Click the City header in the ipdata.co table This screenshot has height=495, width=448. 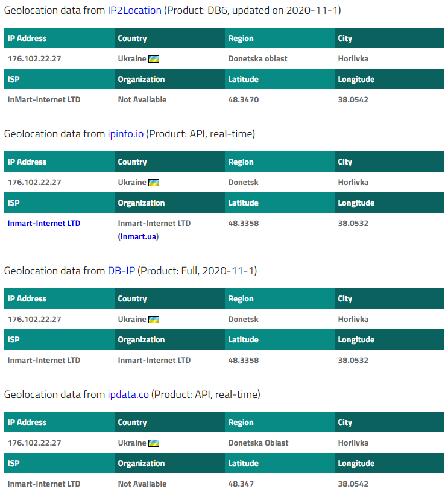(345, 423)
